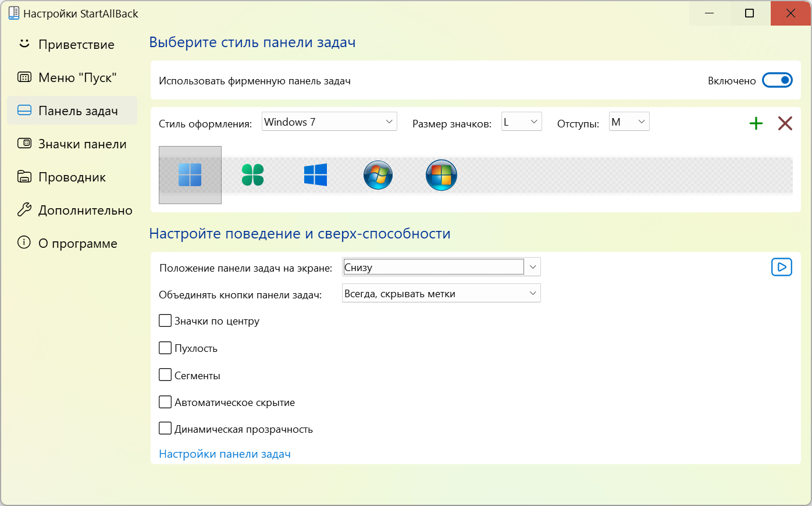
Task: Expand the 'Отступы' dropdown
Action: 629,122
